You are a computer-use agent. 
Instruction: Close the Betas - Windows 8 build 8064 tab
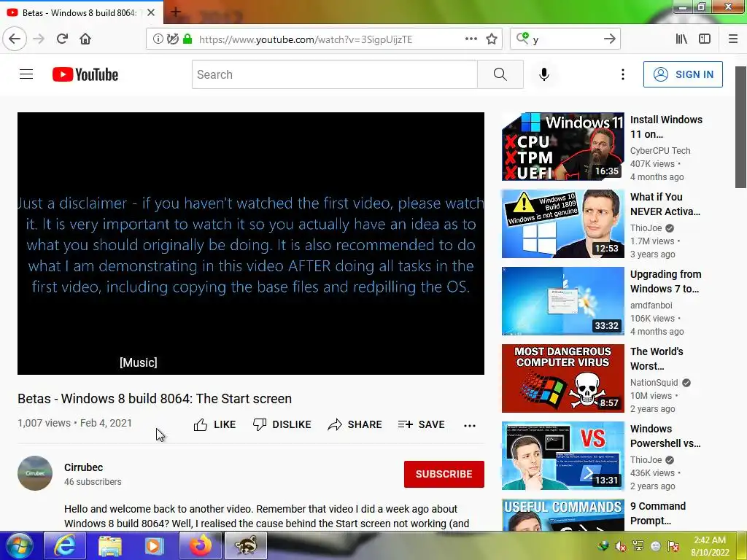tap(151, 13)
